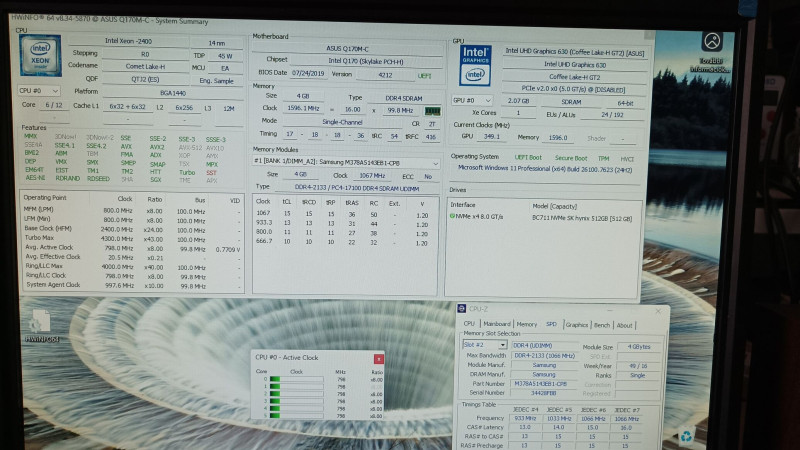
Task: Click the PCIe v2.0 x0 DISABLED field
Action: pos(573,89)
